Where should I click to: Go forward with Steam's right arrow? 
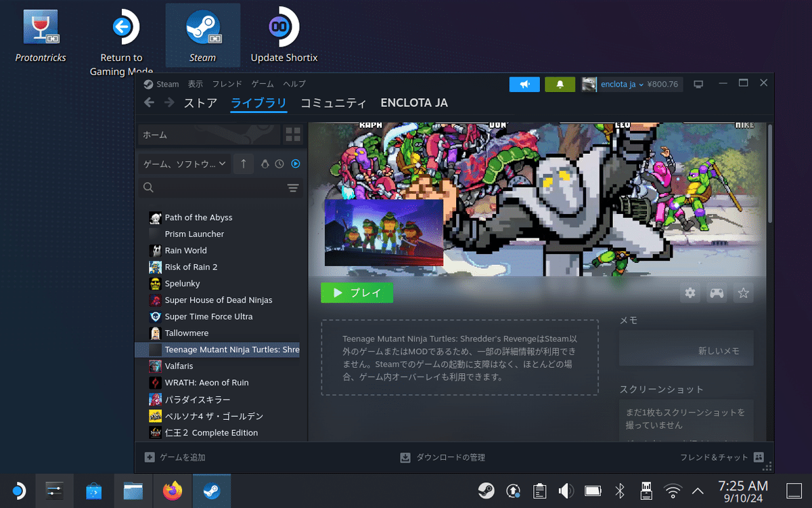click(168, 103)
